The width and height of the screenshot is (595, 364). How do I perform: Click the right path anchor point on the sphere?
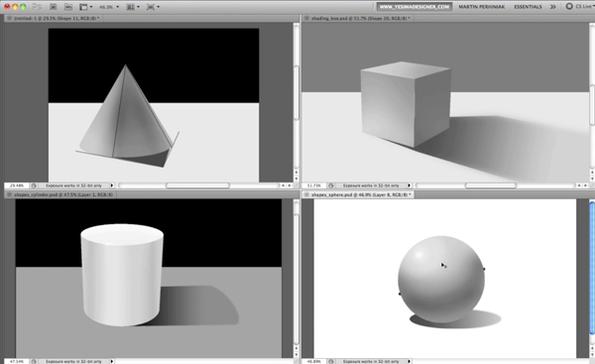pyautogui.click(x=484, y=269)
